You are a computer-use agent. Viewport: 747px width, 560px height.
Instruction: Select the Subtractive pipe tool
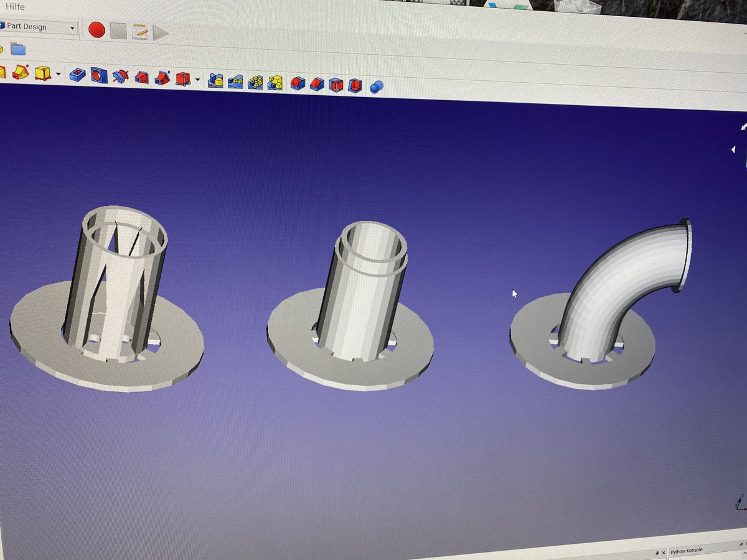coord(162,78)
